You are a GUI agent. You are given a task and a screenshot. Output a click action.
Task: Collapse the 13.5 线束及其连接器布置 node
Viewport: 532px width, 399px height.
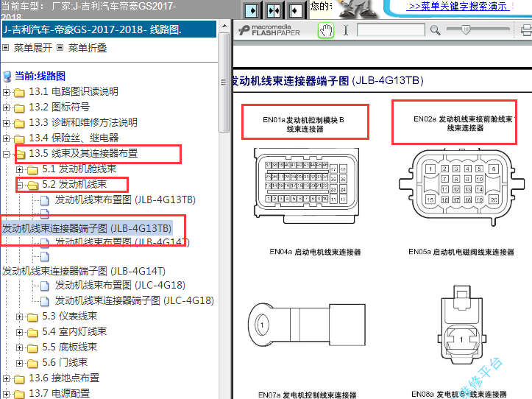6,154
